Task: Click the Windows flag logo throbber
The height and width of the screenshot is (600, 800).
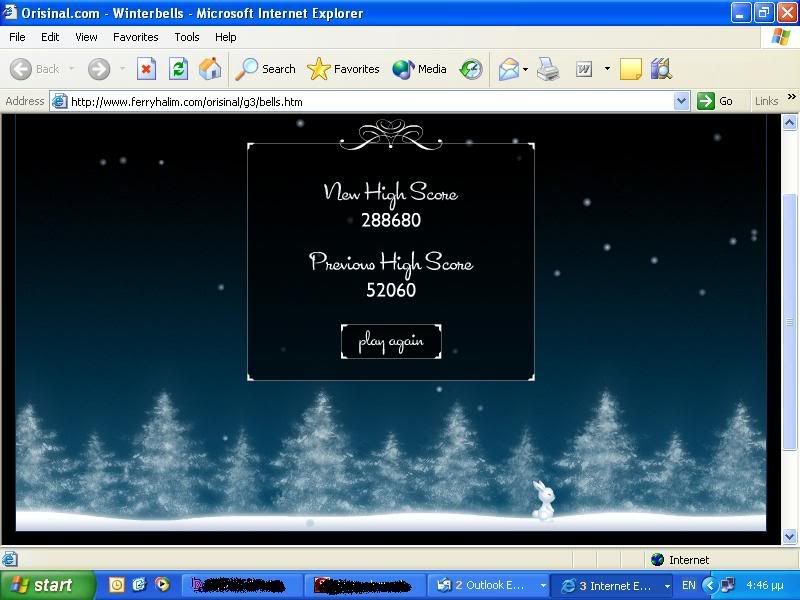Action: tap(781, 37)
